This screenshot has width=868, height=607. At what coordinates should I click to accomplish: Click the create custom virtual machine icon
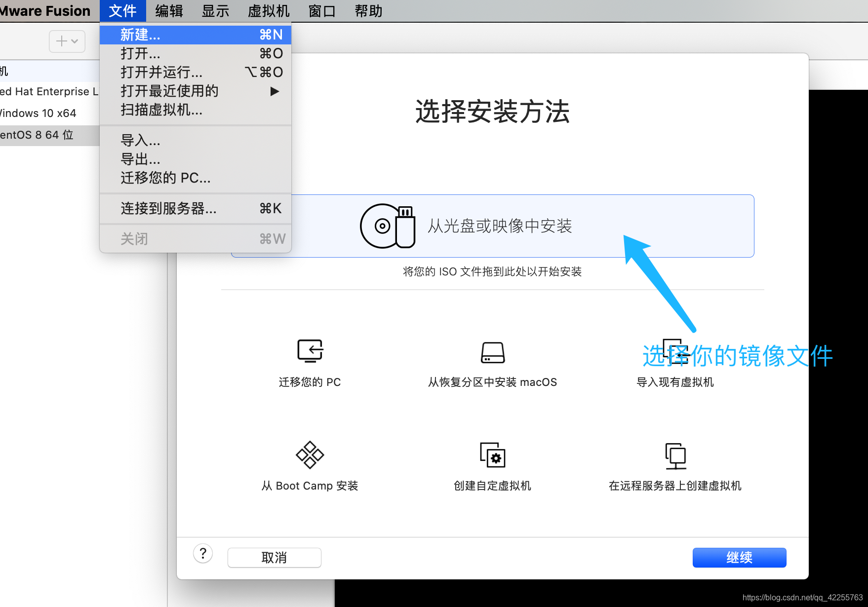(493, 455)
